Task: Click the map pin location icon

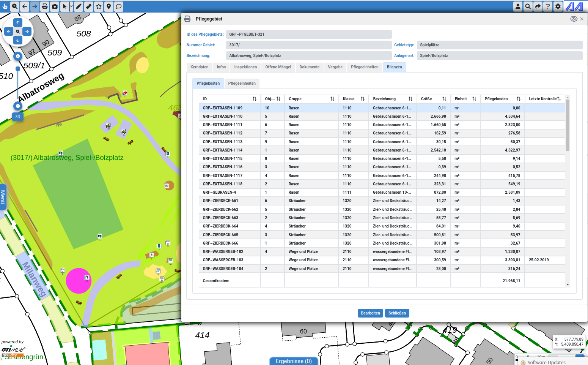Action: pos(109,6)
